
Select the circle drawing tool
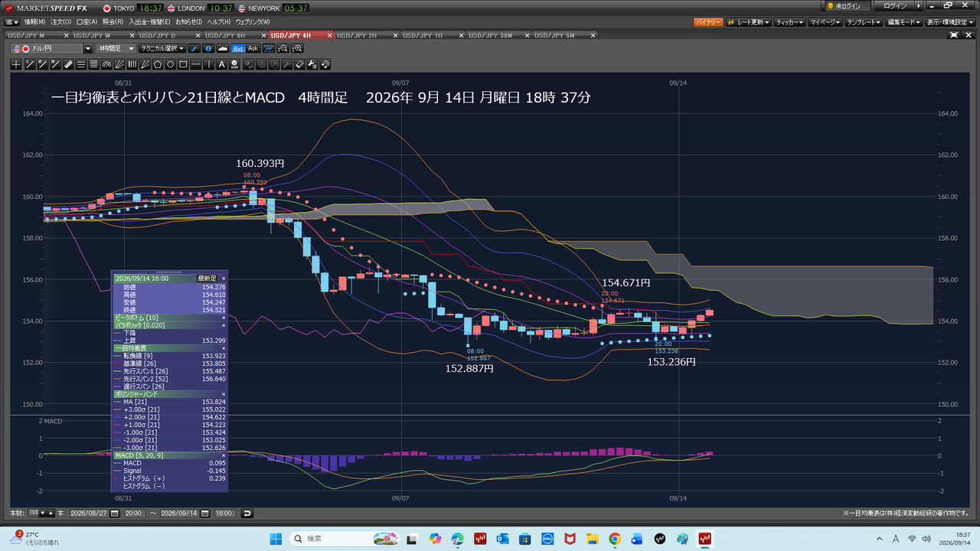(x=171, y=64)
